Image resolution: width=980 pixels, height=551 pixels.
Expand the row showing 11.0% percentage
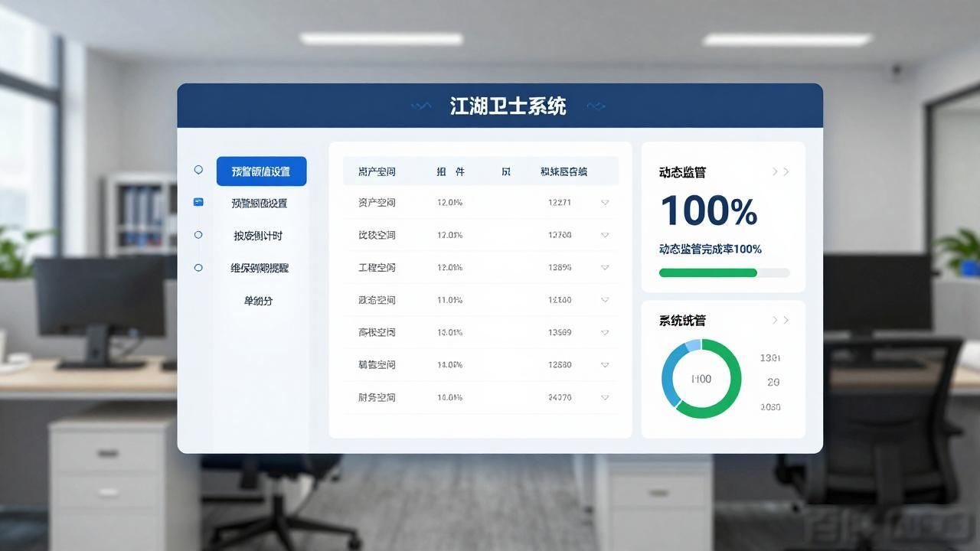pyautogui.click(x=605, y=300)
